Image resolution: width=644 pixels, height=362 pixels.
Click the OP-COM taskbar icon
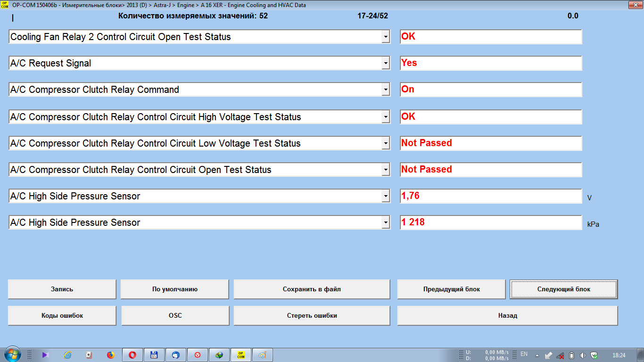click(x=241, y=355)
